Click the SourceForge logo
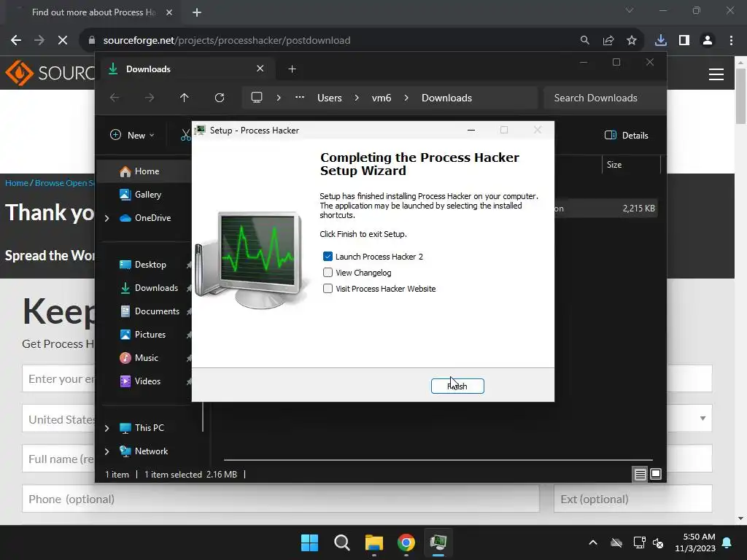Viewport: 747px width, 560px height. coord(50,73)
